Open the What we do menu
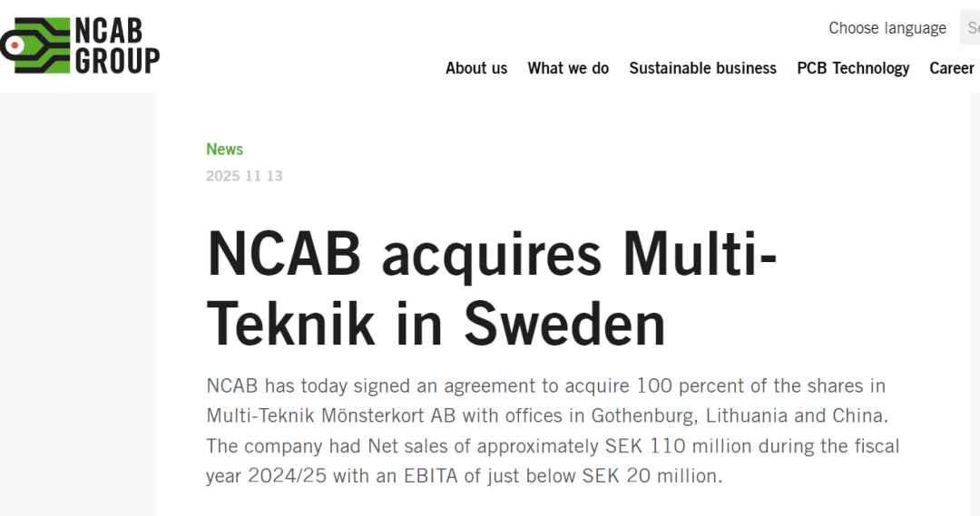 click(568, 68)
